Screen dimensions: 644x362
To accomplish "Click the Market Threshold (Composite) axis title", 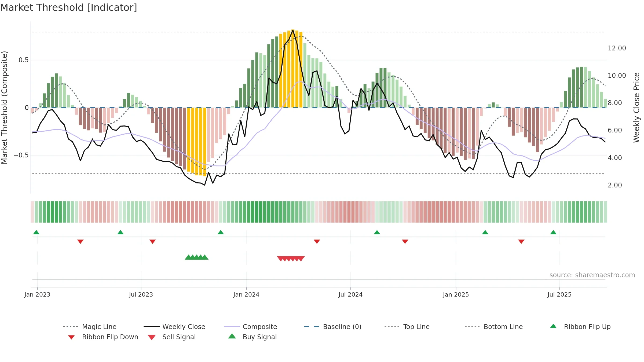I will click(4, 107).
